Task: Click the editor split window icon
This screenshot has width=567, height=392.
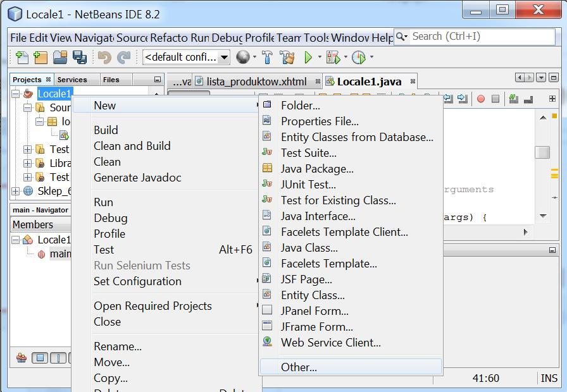Action: pyautogui.click(x=552, y=99)
